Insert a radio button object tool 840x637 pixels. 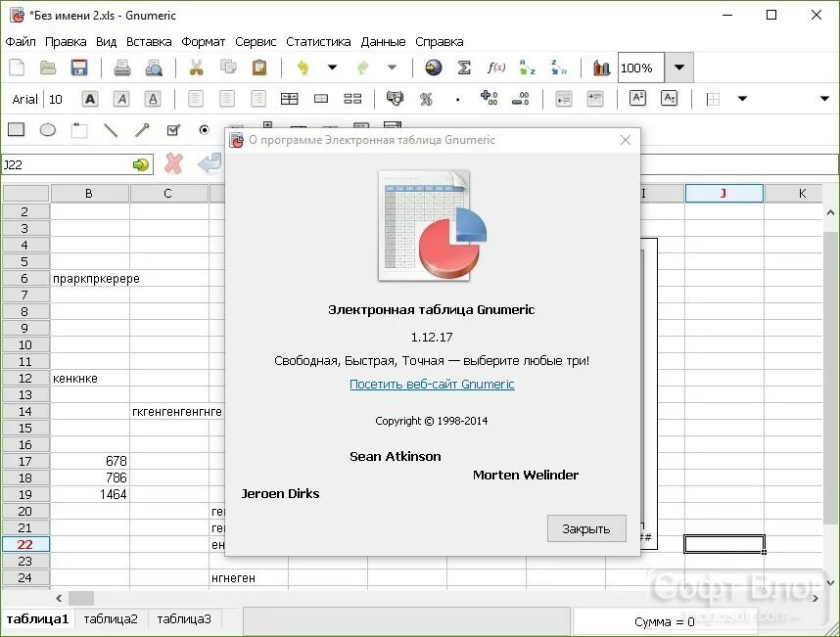[x=204, y=130]
